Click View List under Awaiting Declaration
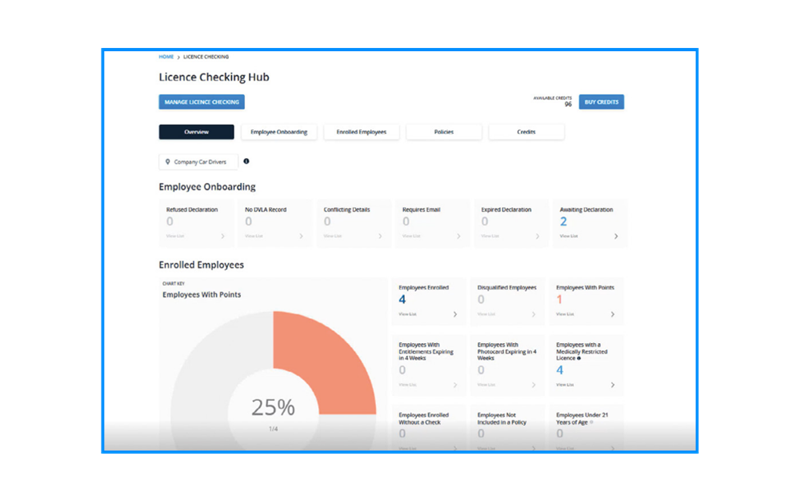 568,236
